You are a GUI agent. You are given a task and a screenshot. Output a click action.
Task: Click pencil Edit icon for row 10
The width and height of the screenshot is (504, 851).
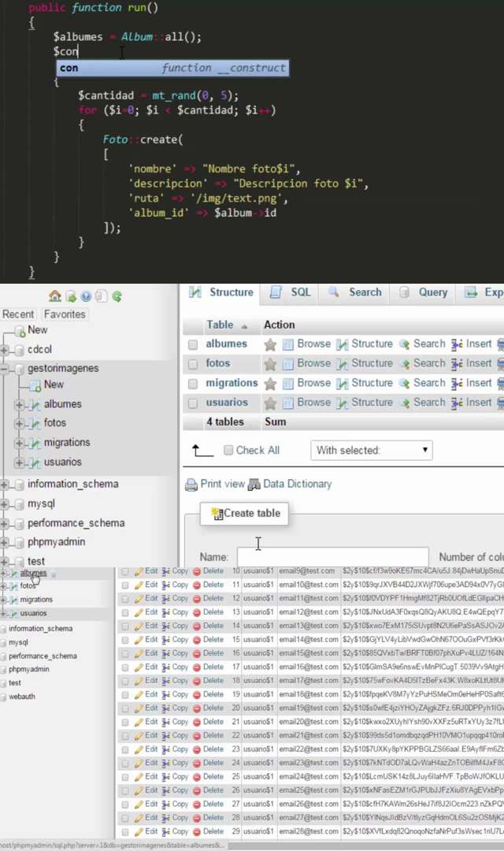pyautogui.click(x=139, y=571)
